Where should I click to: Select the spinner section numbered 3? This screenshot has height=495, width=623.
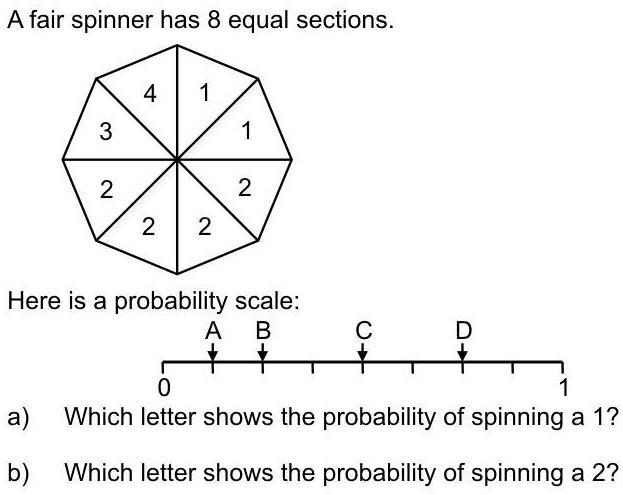point(105,131)
